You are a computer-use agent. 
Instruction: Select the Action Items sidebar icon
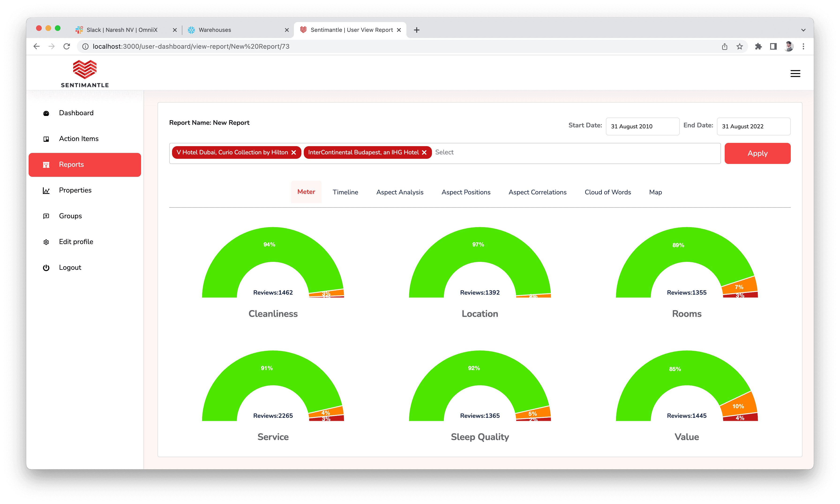[x=46, y=139]
